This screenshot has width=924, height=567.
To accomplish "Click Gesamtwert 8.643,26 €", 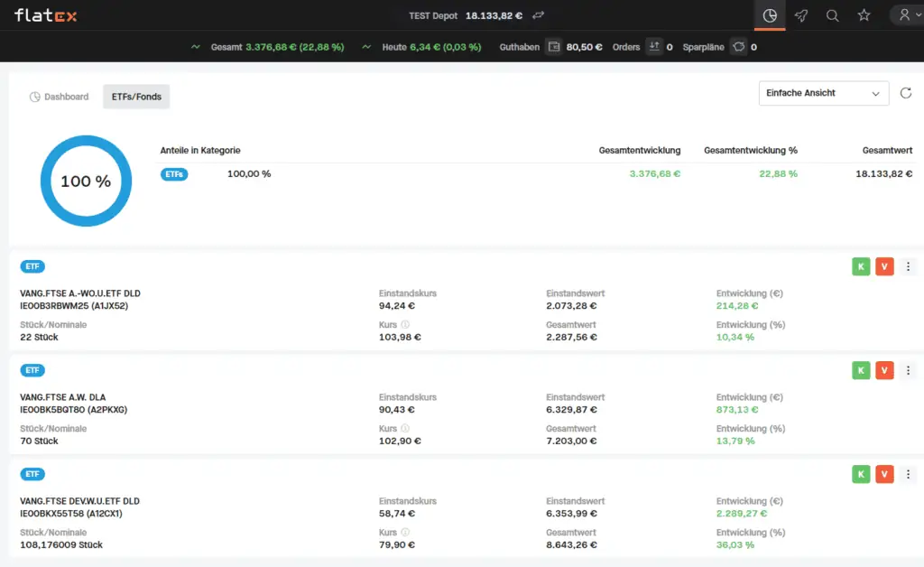I will tap(571, 544).
